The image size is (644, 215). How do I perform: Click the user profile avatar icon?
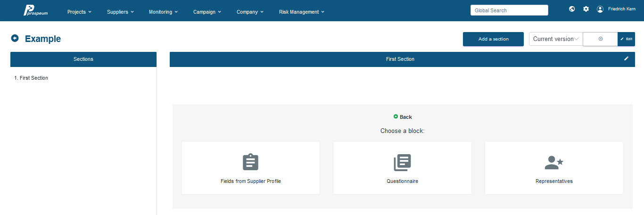point(600,9)
